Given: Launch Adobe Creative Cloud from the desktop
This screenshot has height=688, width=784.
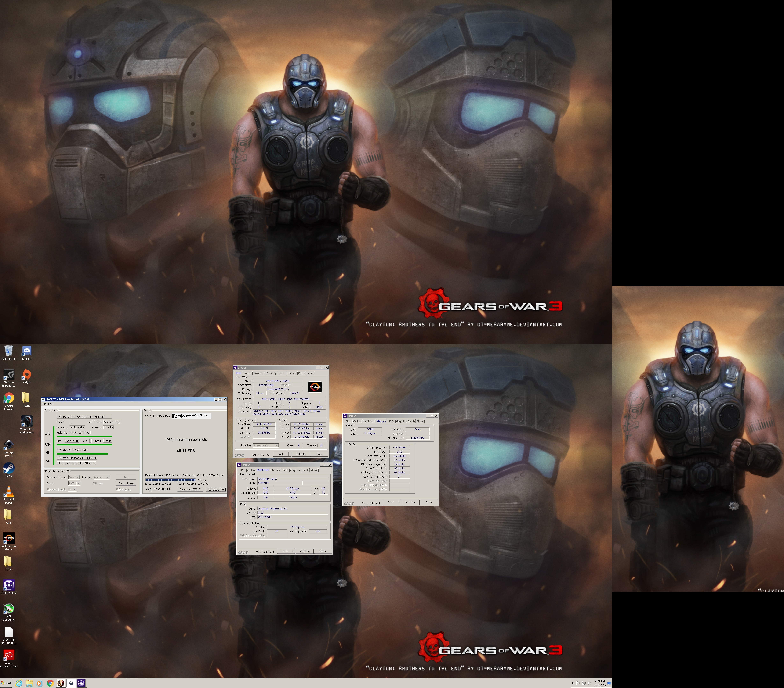Looking at the screenshot, I should pyautogui.click(x=9, y=659).
